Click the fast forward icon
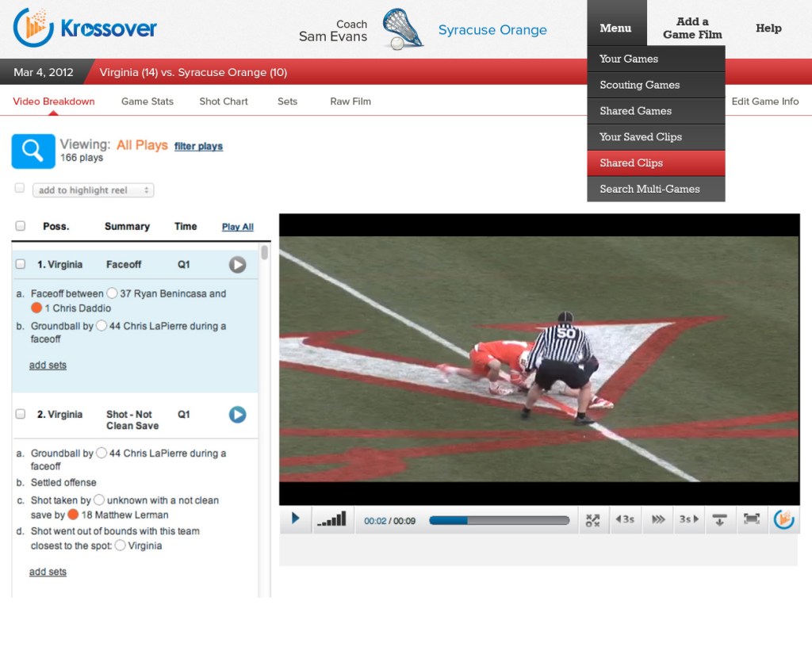 pyautogui.click(x=657, y=519)
